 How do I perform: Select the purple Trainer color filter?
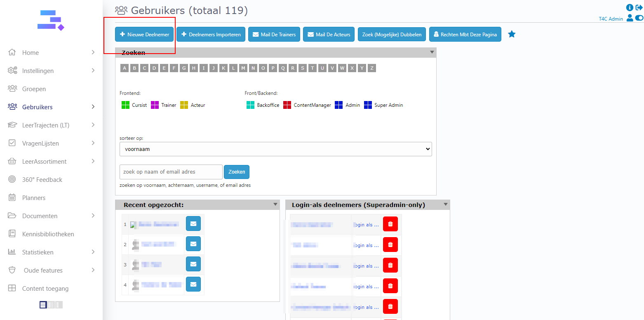[155, 105]
